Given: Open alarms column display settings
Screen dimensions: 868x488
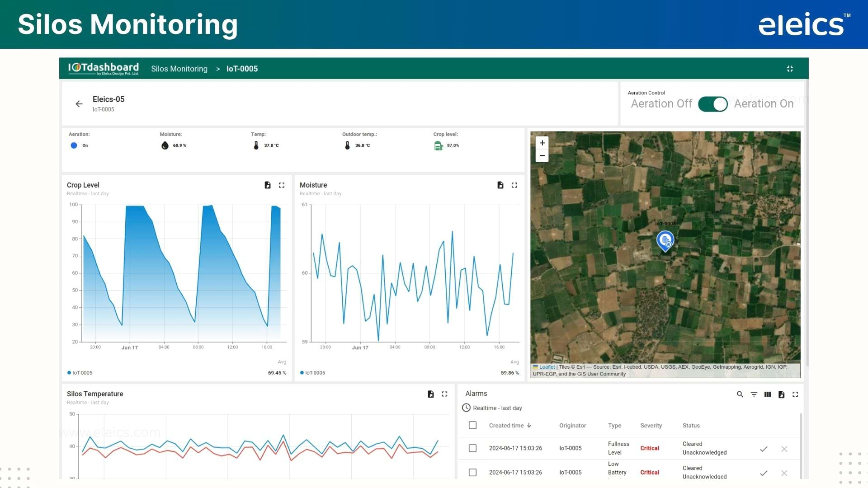Looking at the screenshot, I should [768, 394].
